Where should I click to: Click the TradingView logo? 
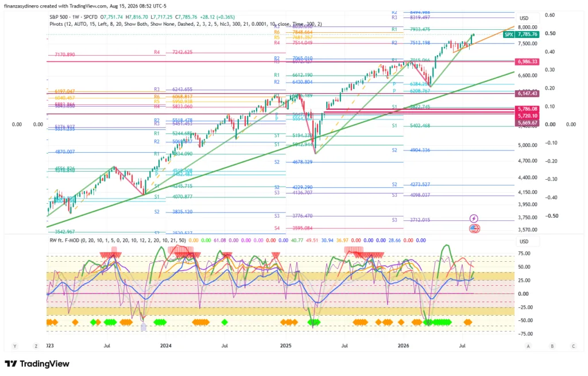click(x=37, y=363)
